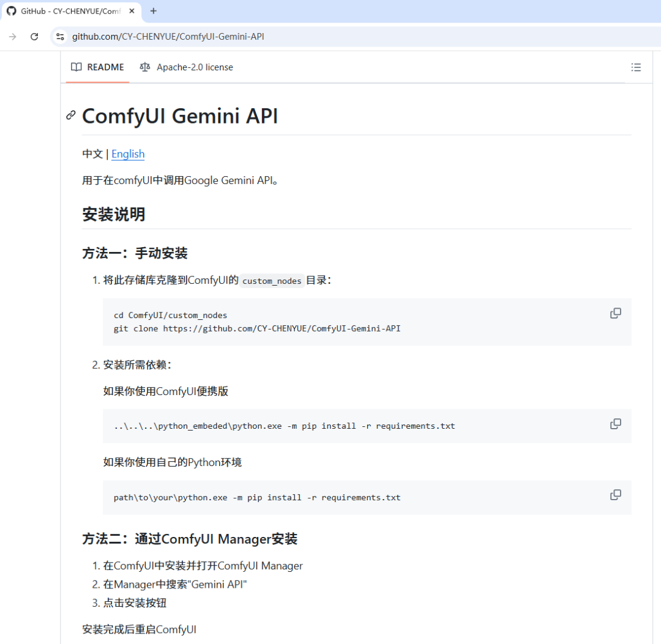Image resolution: width=661 pixels, height=644 pixels.
Task: Open the README outline menu
Action: 636,67
